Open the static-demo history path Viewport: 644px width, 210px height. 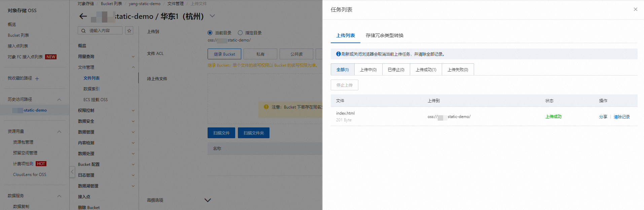point(29,110)
